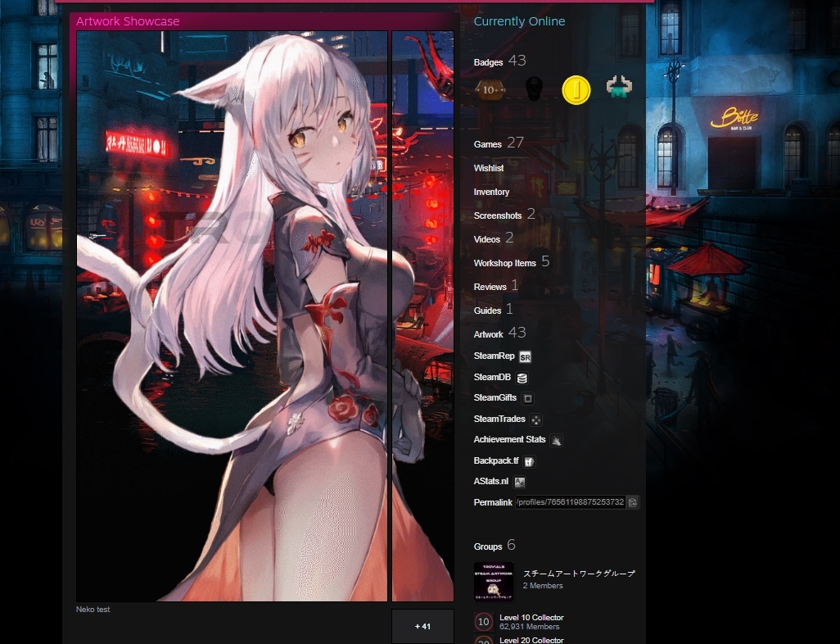Open the スチームアートワークグループ group name
Image resolution: width=840 pixels, height=644 pixels.
(579, 574)
